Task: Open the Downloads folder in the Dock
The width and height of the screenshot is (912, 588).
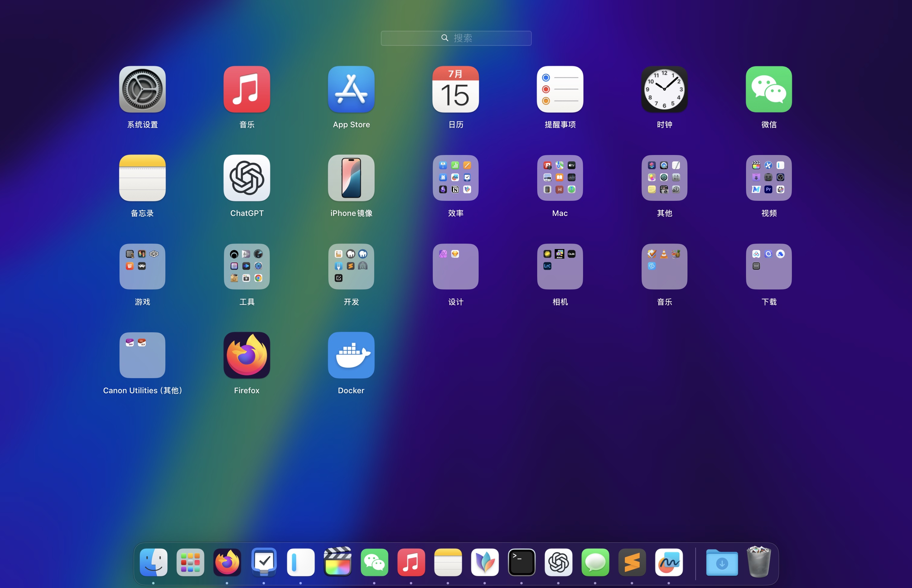Action: click(x=722, y=562)
